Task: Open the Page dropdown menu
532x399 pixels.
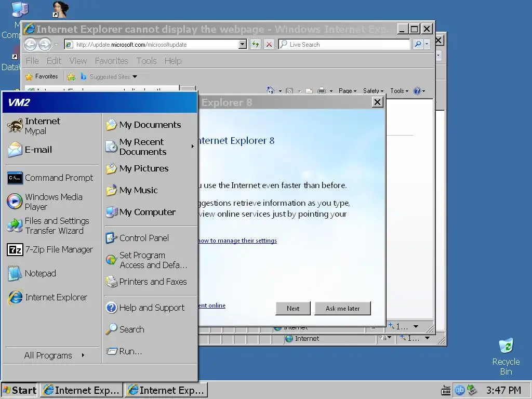Action: coord(348,90)
